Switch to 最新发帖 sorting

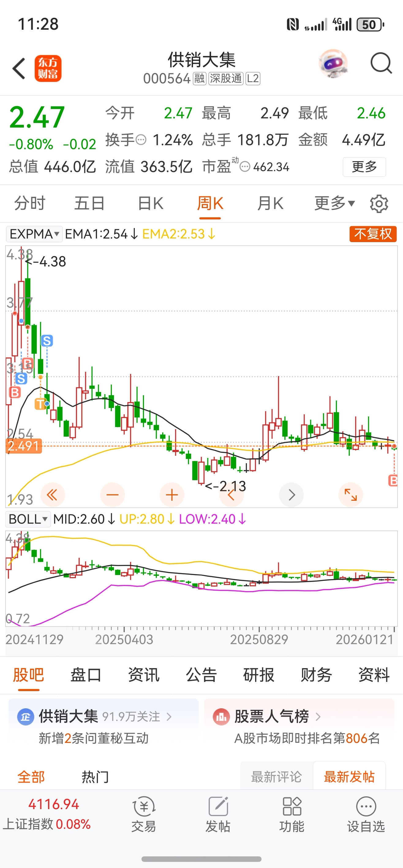pyautogui.click(x=349, y=777)
